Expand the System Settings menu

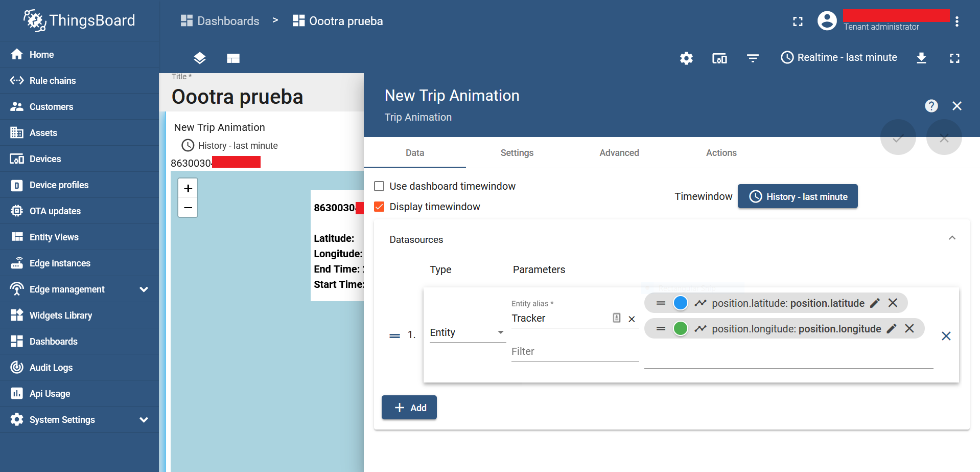(79, 419)
